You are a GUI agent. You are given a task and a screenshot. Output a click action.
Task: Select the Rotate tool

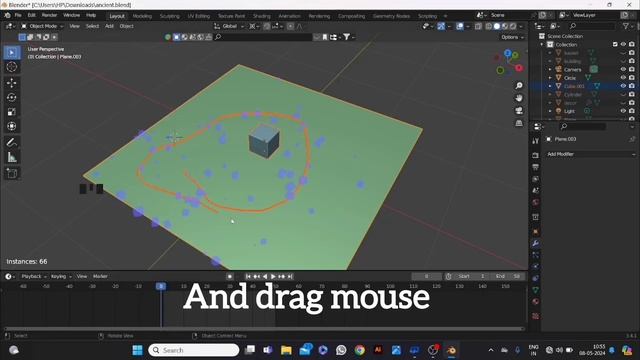(11, 97)
